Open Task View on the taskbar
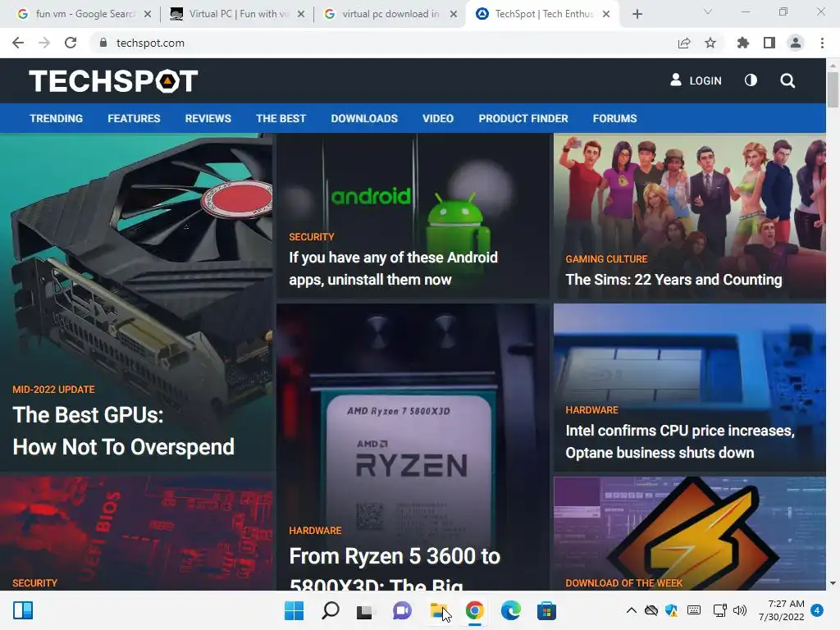840x630 pixels. [x=365, y=611]
